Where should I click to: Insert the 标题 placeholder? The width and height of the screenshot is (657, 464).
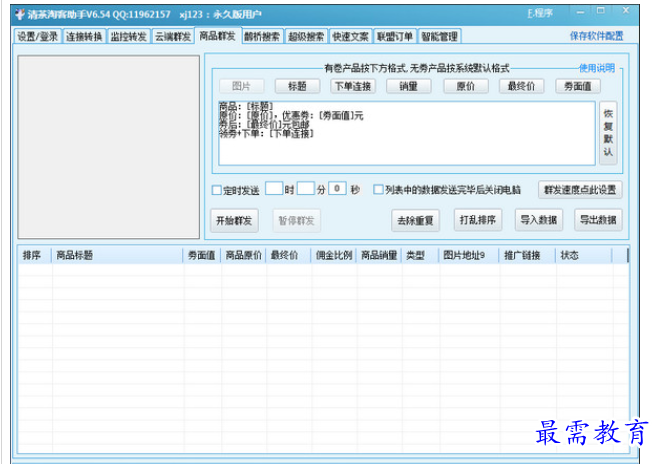point(297,86)
